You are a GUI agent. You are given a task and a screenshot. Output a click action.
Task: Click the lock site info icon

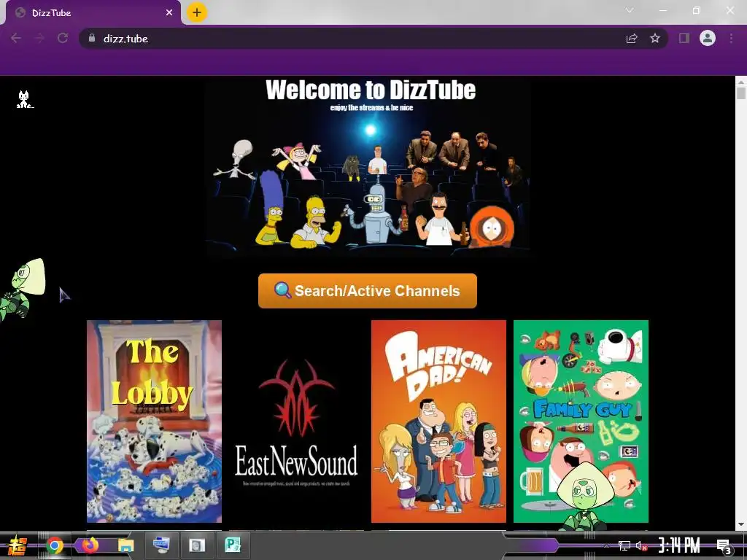point(92,38)
